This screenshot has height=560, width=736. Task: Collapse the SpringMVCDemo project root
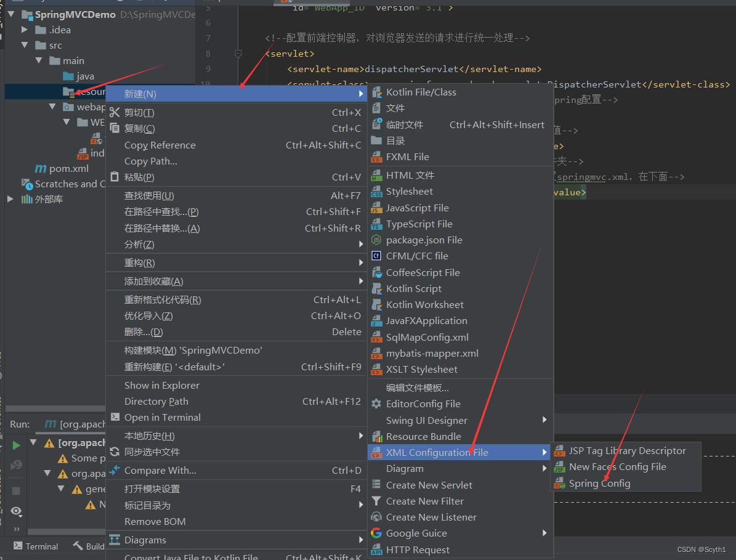click(x=11, y=14)
